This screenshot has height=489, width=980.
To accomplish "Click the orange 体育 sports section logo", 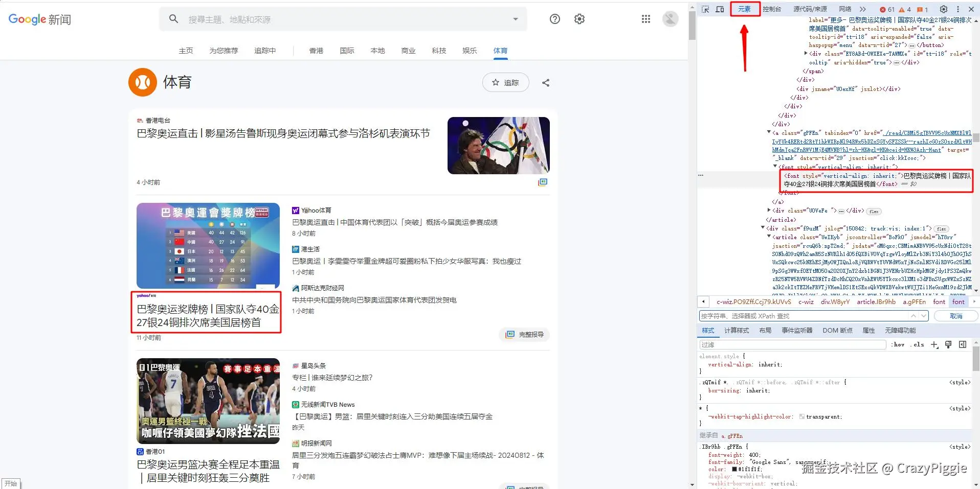I will click(143, 82).
